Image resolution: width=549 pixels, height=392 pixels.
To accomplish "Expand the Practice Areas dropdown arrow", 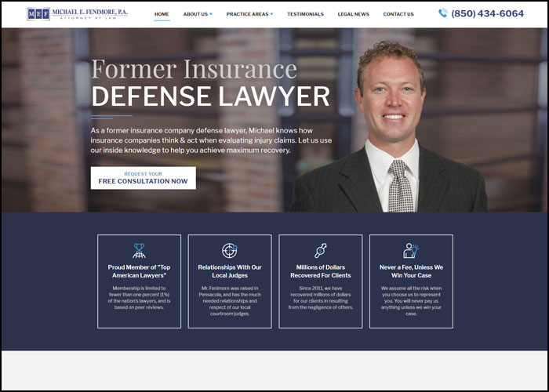I will (x=271, y=14).
